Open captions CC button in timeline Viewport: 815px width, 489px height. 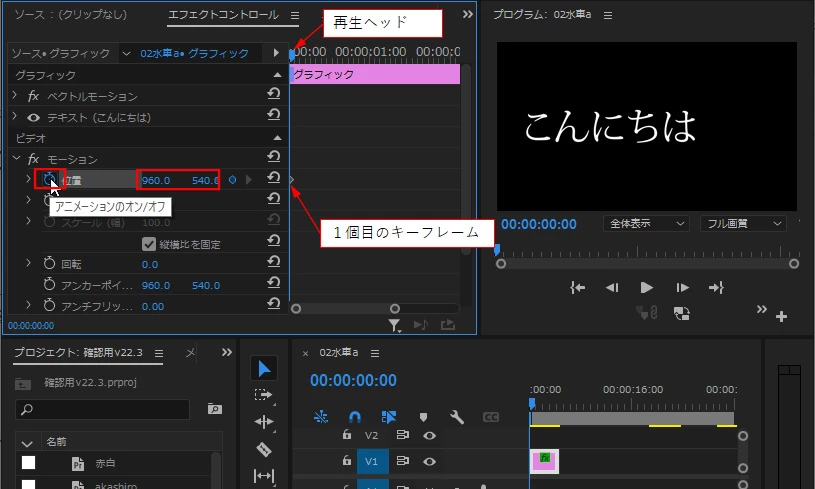click(x=491, y=417)
